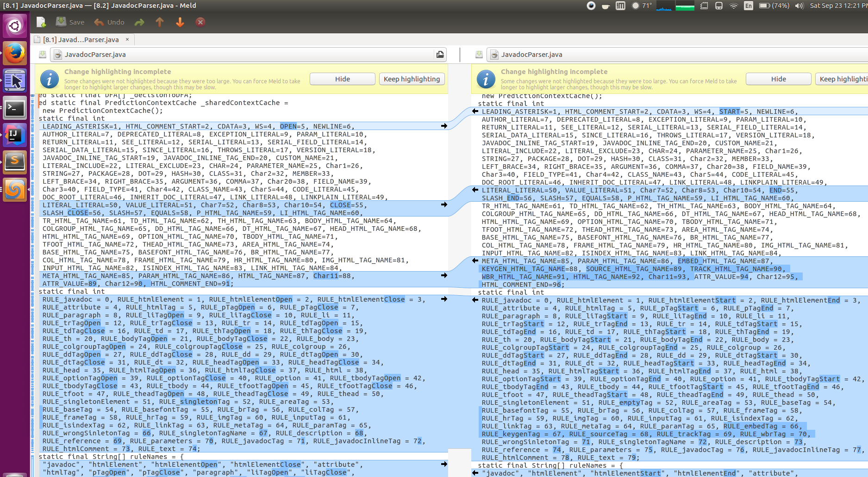Push ruleNames "javadoc" change to the right

pyautogui.click(x=444, y=464)
